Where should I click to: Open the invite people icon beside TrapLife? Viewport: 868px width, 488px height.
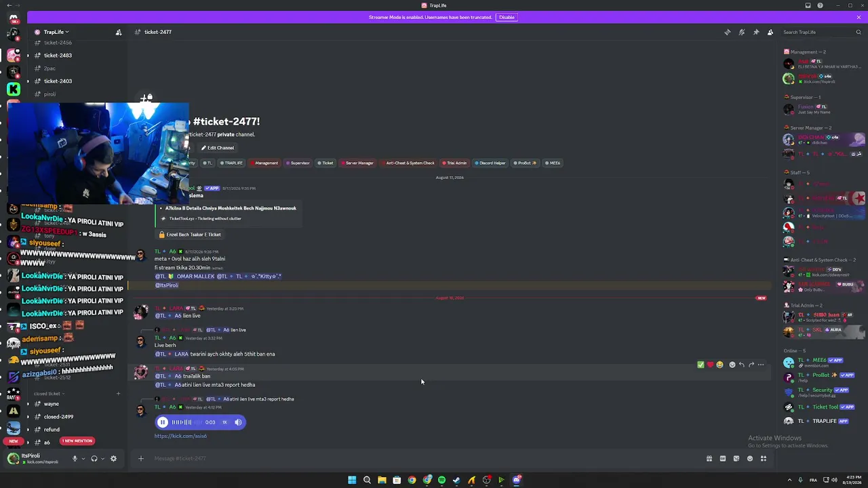pyautogui.click(x=119, y=32)
